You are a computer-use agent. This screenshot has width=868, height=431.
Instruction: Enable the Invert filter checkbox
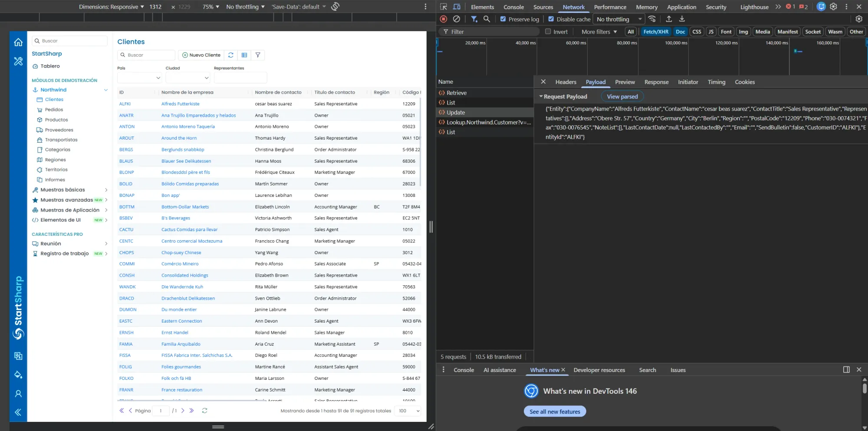tap(548, 31)
